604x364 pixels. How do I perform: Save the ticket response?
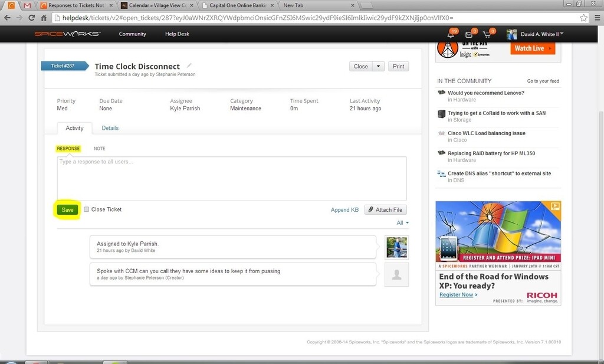tap(67, 209)
